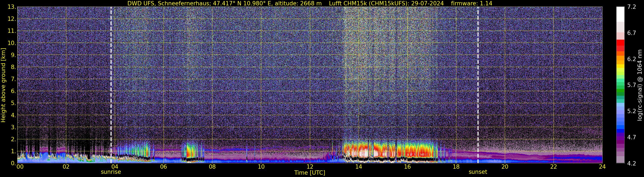644x177 pixels.
Task: Click the time tick label 08
Action: tap(212, 167)
